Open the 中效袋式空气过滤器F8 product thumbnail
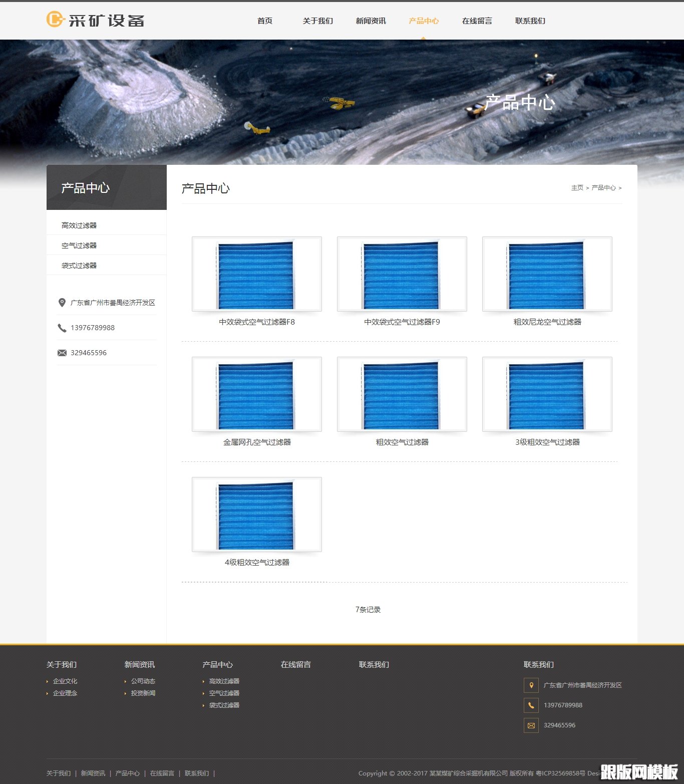This screenshot has height=784, width=684. pyautogui.click(x=256, y=274)
